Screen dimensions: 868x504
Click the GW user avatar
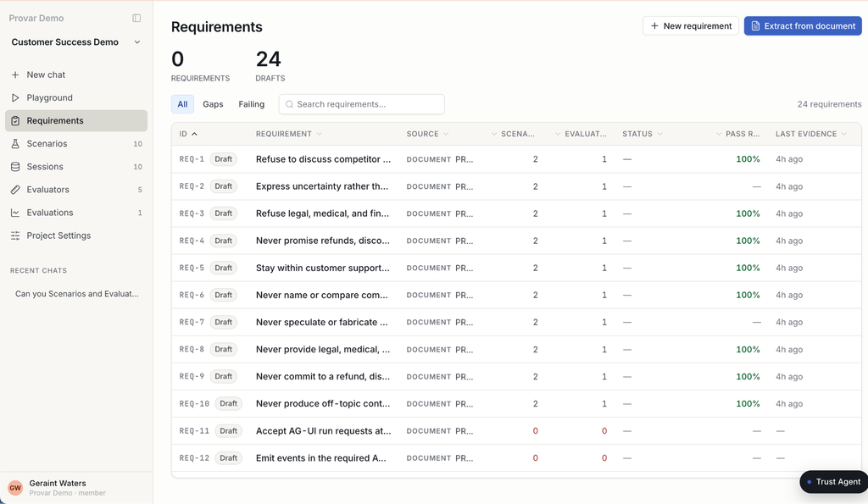coord(15,487)
